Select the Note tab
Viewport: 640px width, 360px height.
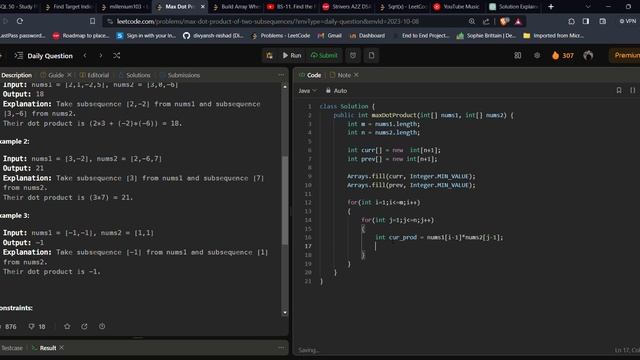[x=340, y=75]
